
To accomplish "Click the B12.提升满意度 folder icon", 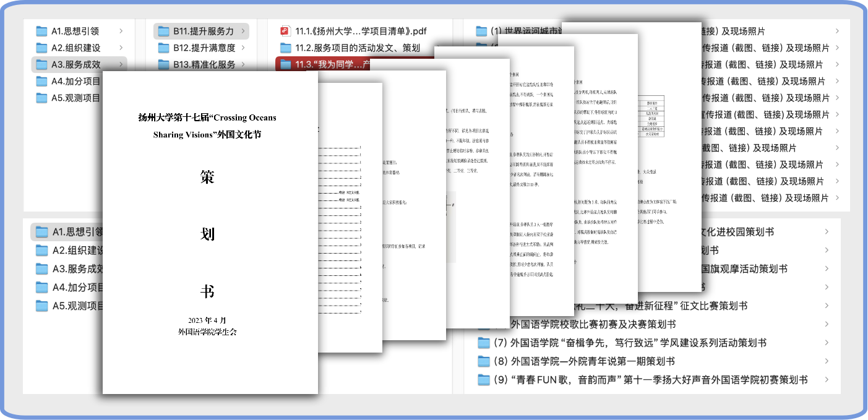I will [x=163, y=48].
